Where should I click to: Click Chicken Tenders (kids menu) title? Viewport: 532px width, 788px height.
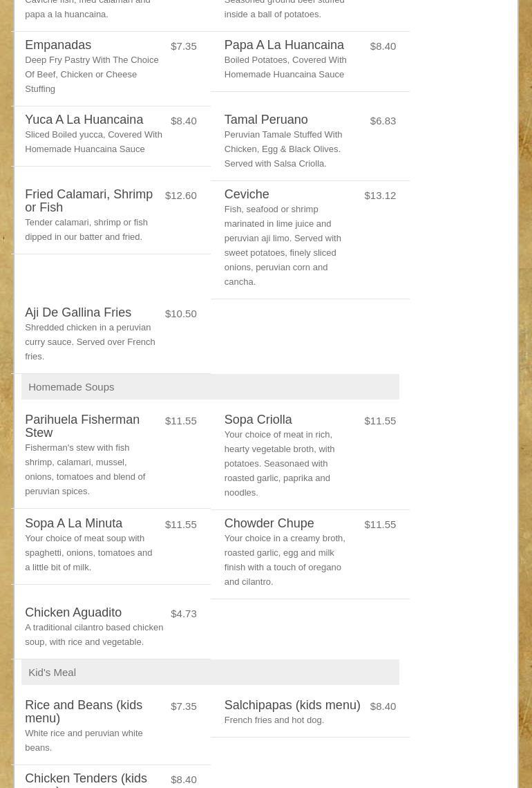[86, 780]
